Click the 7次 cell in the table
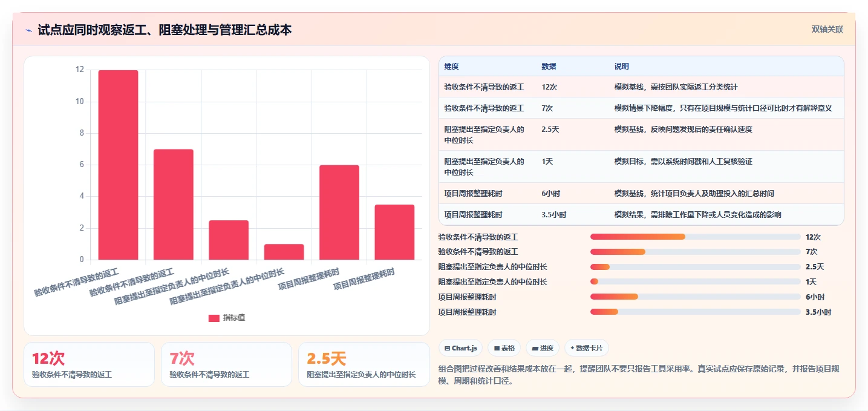Viewport: 868px width, 411px height. tap(547, 108)
